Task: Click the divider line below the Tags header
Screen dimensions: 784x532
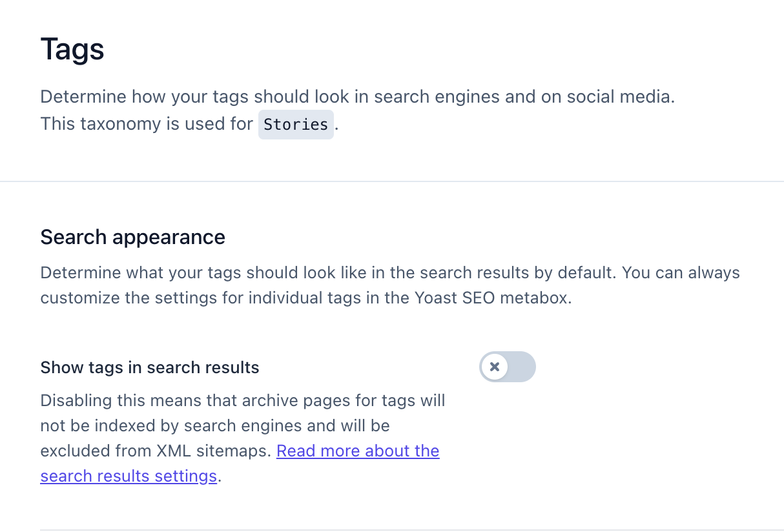Action: tap(392, 181)
